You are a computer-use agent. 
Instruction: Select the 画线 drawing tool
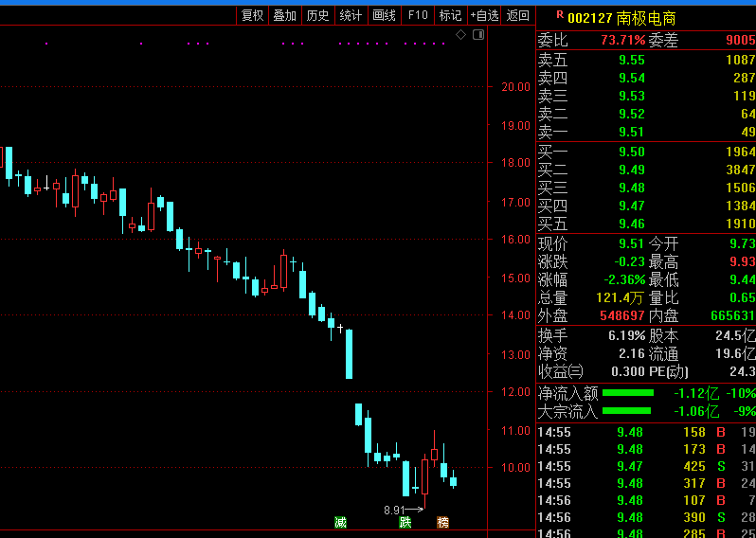385,15
